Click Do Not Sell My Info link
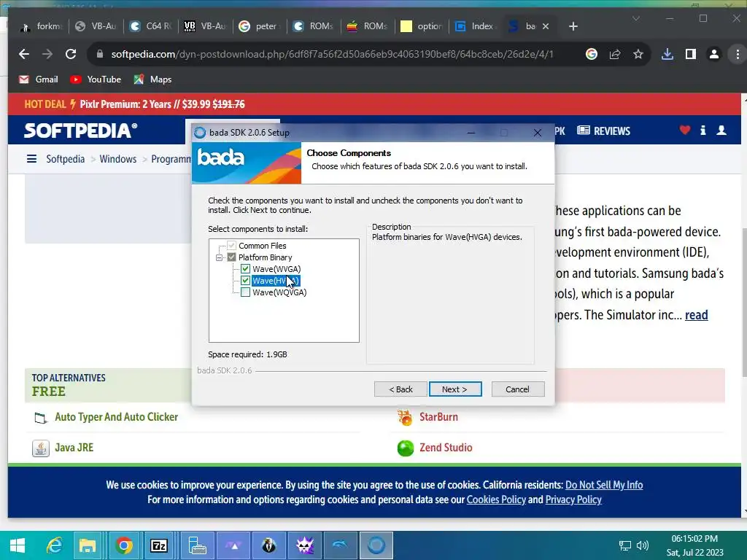The width and height of the screenshot is (747, 560). (603, 485)
